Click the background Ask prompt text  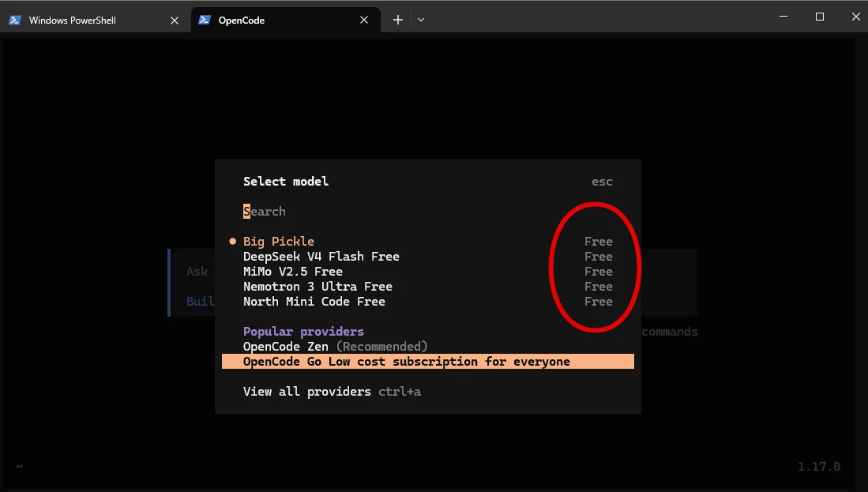(197, 271)
